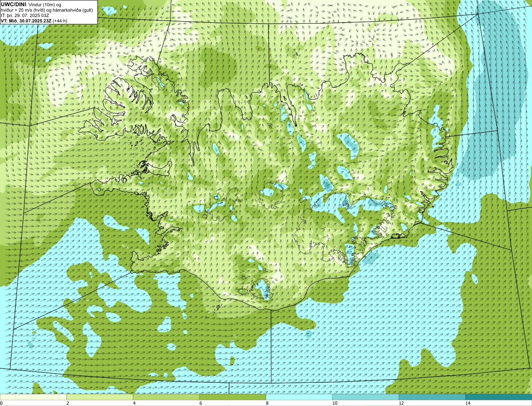
Task: Select the light green 2–4 m/s legend swatch
Action: tap(100, 397)
